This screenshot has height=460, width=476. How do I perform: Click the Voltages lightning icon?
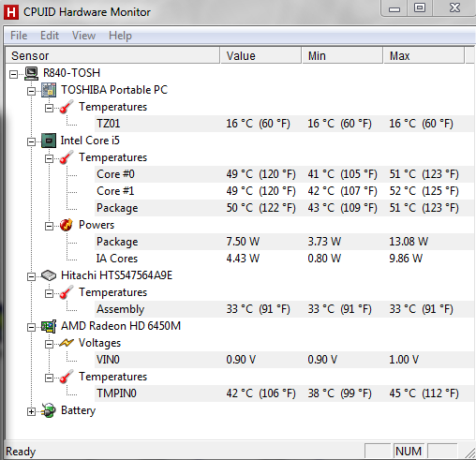click(67, 343)
